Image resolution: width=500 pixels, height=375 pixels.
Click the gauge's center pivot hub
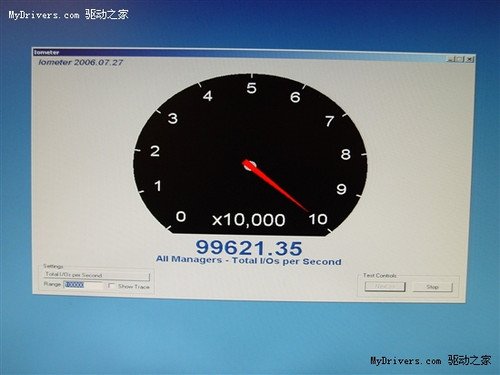(249, 165)
